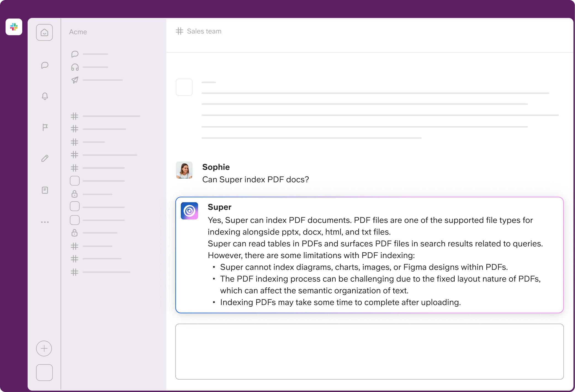The width and height of the screenshot is (575, 392).
Task: Click the Sophie sender name
Action: [216, 167]
